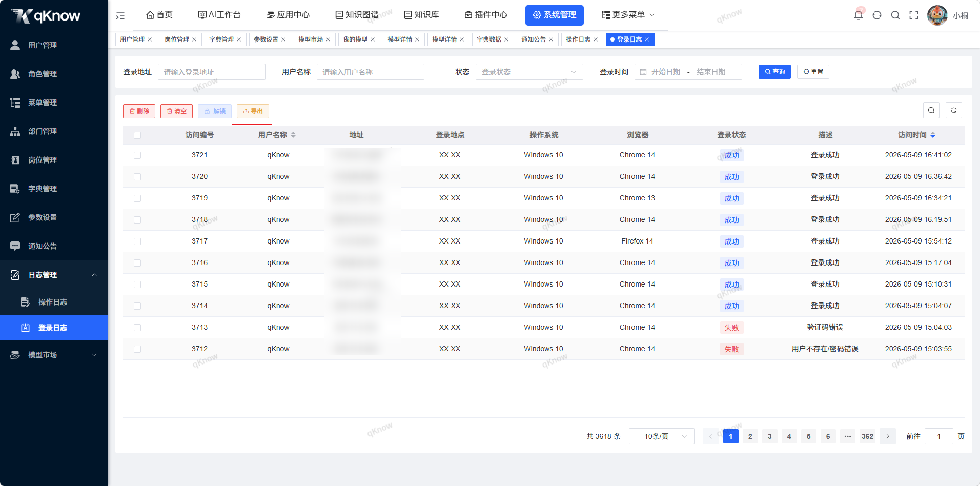
Task: Sort by 访问时间 column arrows
Action: pos(933,135)
